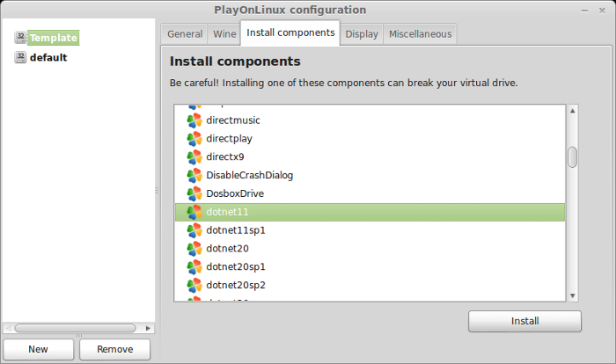Click the directmusic component icon
The width and height of the screenshot is (616, 364).
194,120
